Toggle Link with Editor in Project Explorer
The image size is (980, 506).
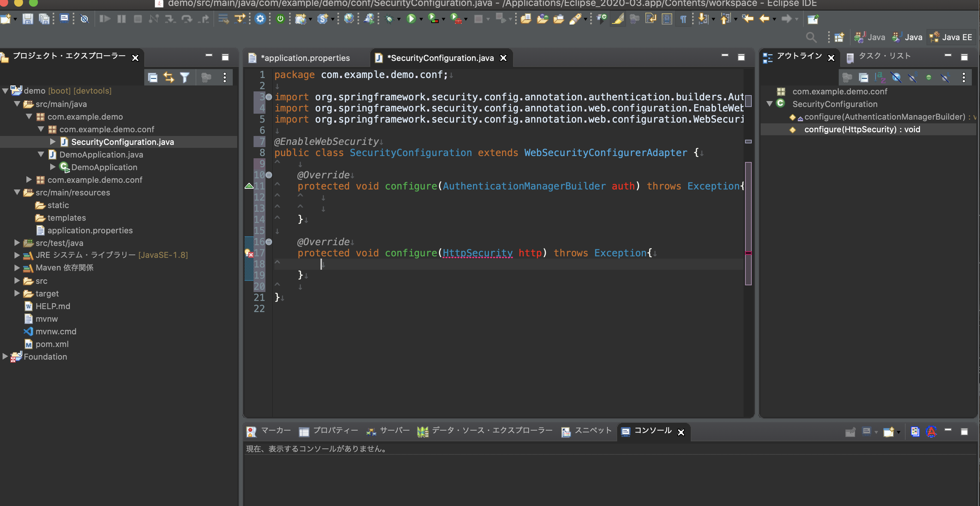coord(169,78)
